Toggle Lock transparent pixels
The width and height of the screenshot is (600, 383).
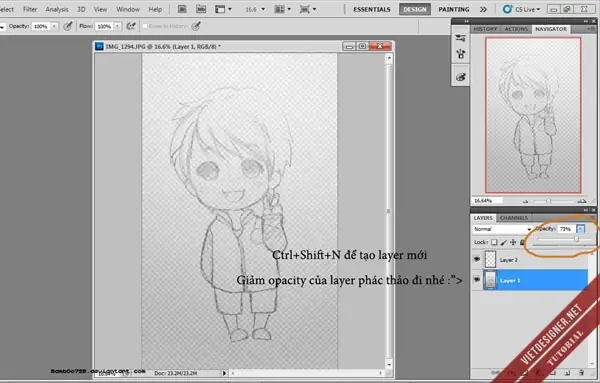[x=494, y=242]
